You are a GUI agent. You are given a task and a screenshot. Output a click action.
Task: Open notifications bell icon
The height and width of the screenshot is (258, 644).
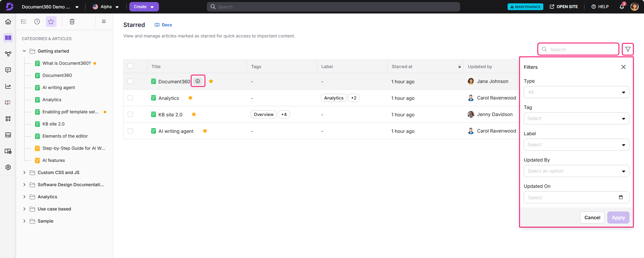click(x=622, y=7)
